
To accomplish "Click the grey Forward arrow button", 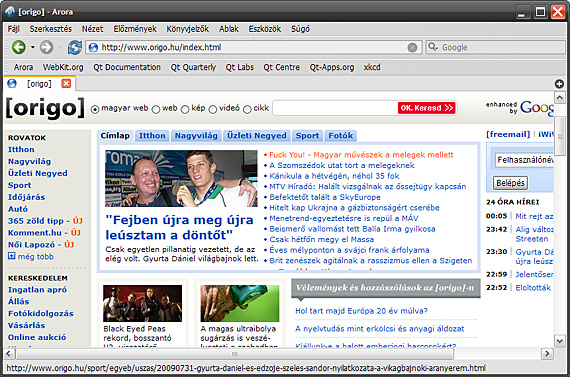I will pyautogui.click(x=47, y=47).
